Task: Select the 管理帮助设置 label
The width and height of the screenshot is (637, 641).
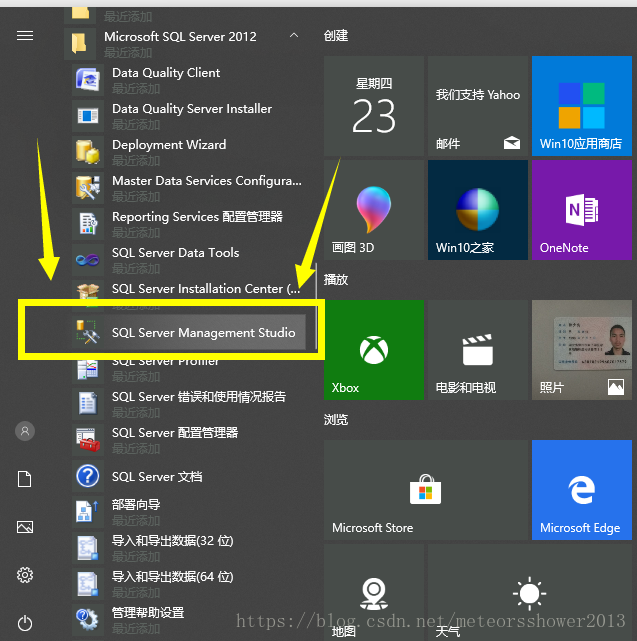Action: pyautogui.click(x=148, y=612)
